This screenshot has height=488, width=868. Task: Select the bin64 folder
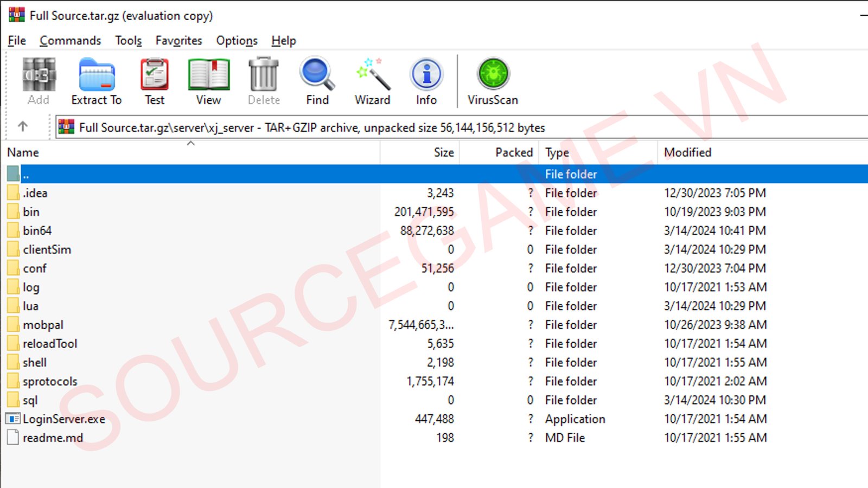click(x=37, y=231)
